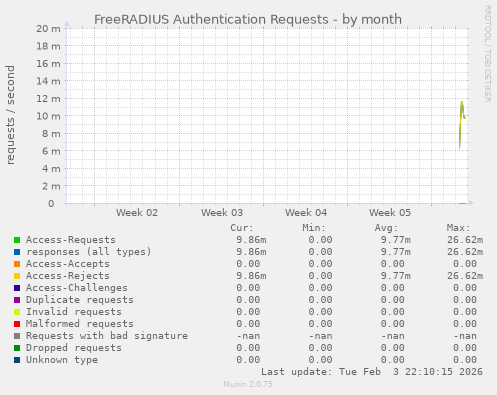Click the 'Munin 2.0.75' footer text

(248, 384)
